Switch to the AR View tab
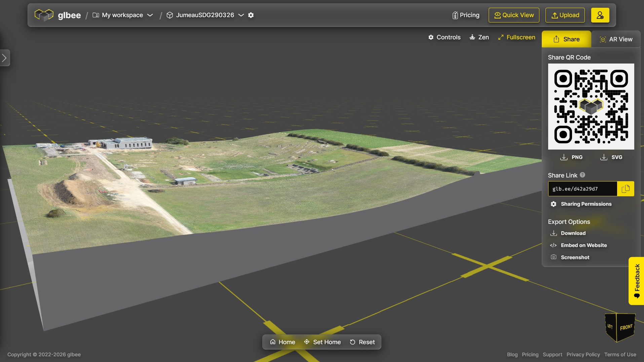The height and width of the screenshot is (362, 644). point(616,39)
